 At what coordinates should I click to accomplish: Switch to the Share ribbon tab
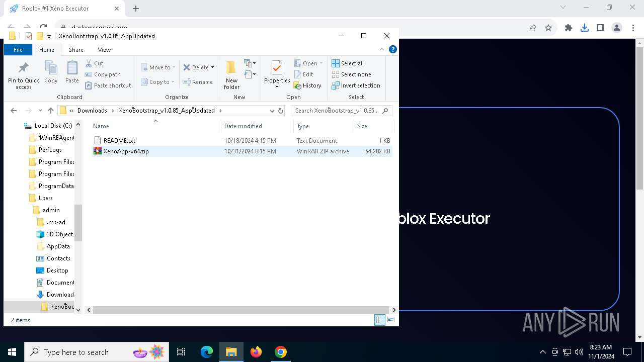click(76, 50)
